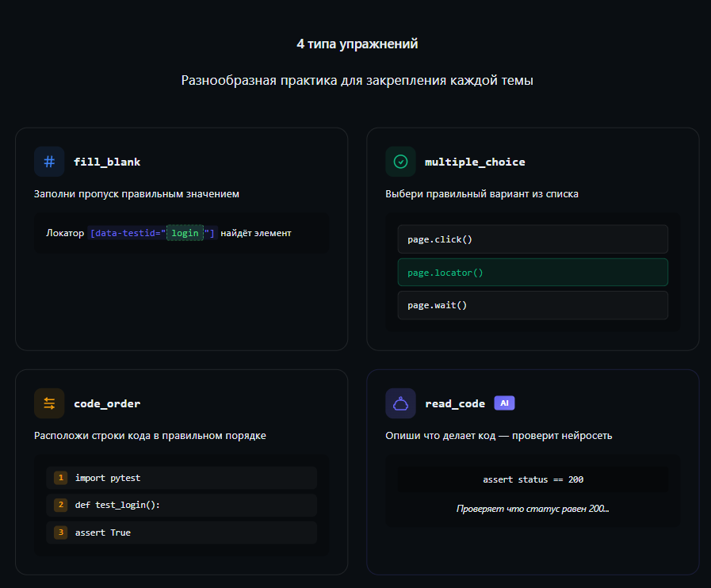This screenshot has width=711, height=588.
Task: Click the purple AI badge
Action: point(504,403)
